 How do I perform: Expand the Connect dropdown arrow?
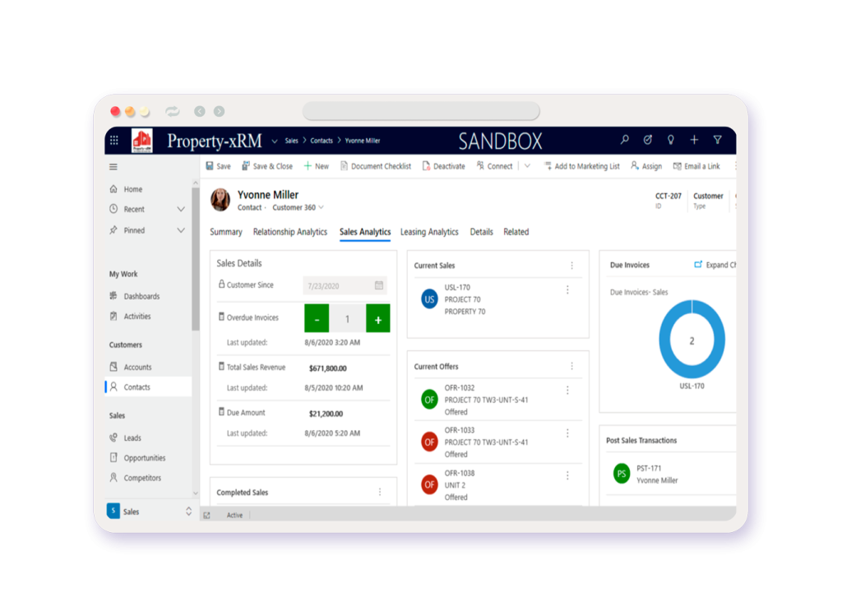(527, 166)
